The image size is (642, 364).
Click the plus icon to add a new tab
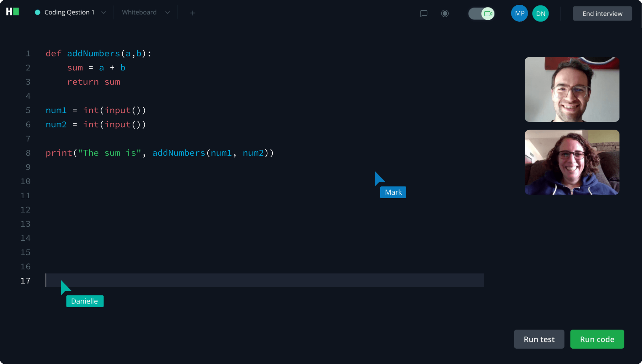click(x=192, y=13)
